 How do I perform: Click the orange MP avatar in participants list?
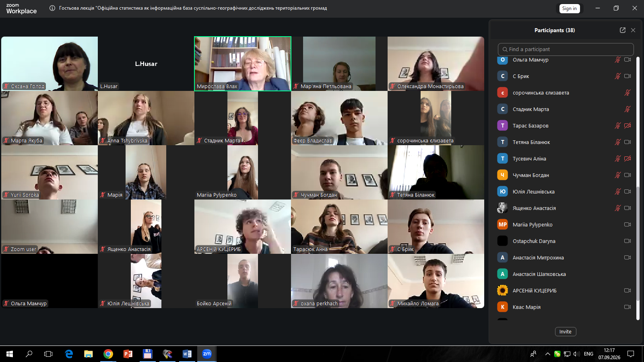[x=502, y=224]
